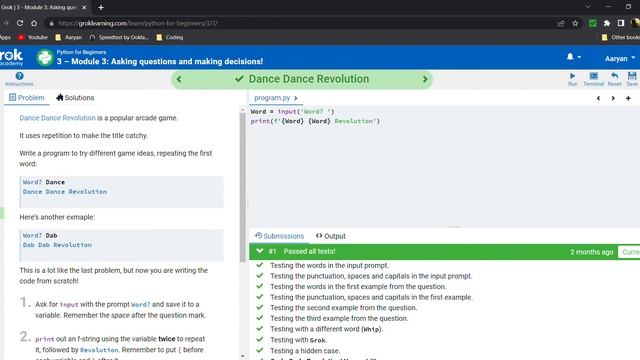Open the tab search dropdown chevron
Image resolution: width=640 pixels, height=360 pixels.
[x=588, y=7]
